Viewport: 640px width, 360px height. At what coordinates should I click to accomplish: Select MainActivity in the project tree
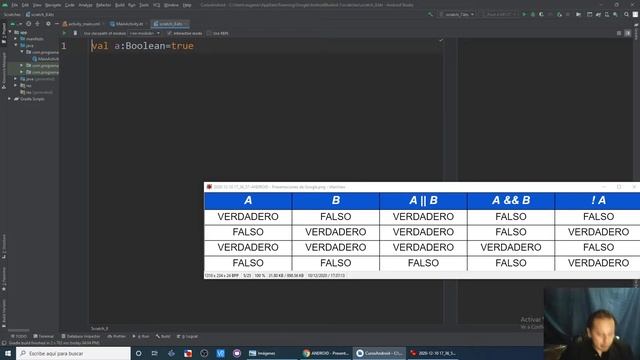(x=46, y=59)
